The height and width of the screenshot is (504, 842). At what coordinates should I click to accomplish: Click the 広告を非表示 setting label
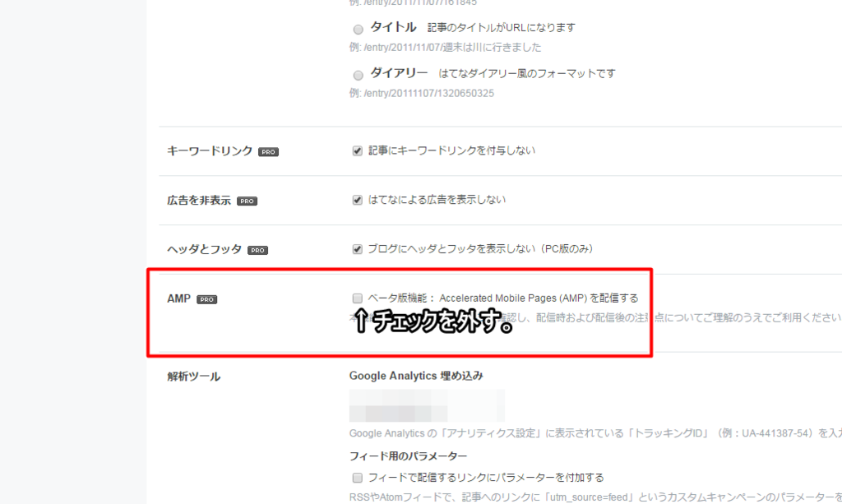(x=199, y=201)
